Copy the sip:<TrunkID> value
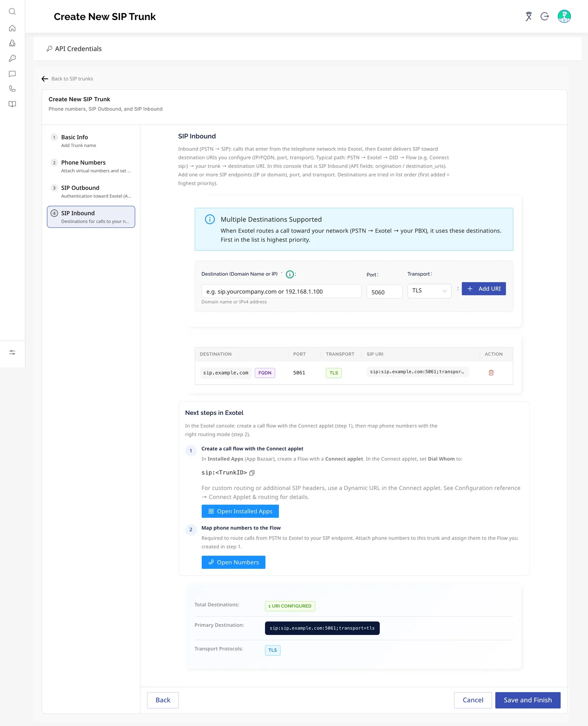The width and height of the screenshot is (588, 726). [x=252, y=473]
